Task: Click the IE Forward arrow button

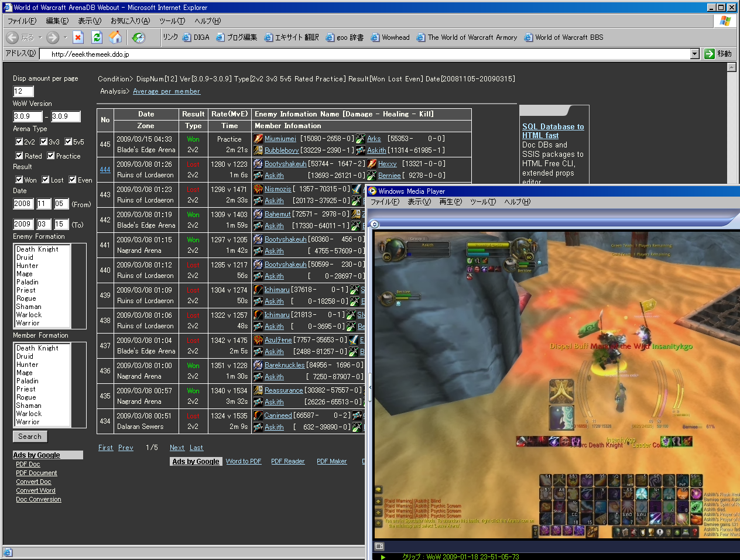Action: tap(53, 37)
